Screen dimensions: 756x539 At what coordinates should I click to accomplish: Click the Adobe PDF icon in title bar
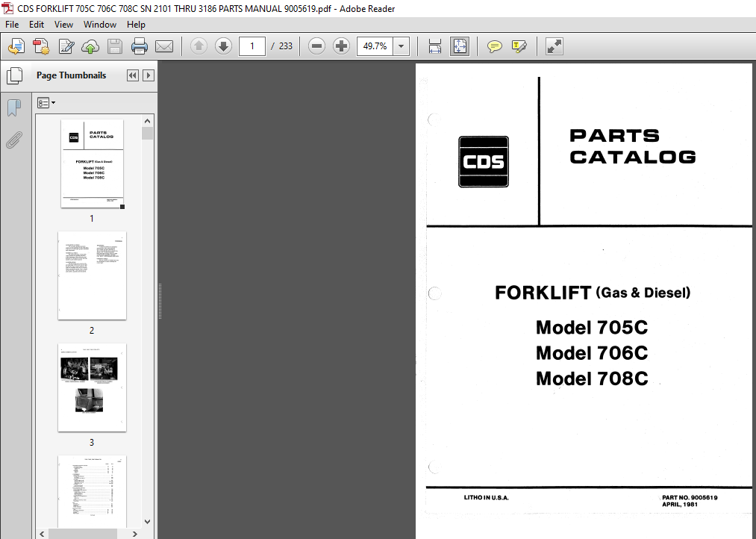7,8
